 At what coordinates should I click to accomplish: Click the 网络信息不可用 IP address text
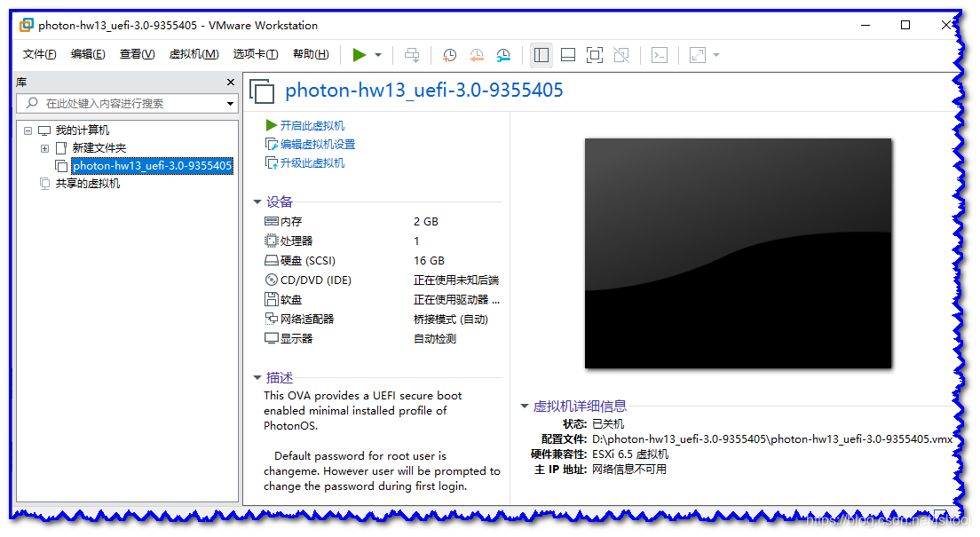pos(629,469)
